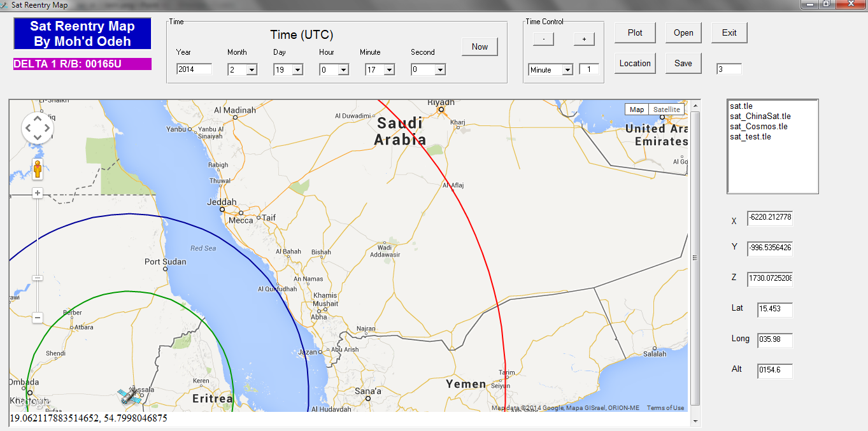Viewport: 868px width, 431px height.
Task: Open the Second dropdown
Action: 439,69
